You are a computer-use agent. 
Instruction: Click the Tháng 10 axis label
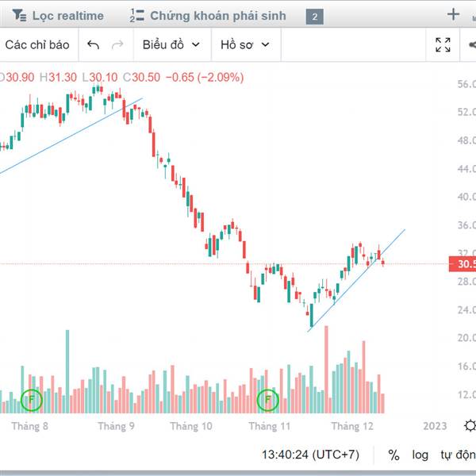pyautogui.click(x=191, y=426)
